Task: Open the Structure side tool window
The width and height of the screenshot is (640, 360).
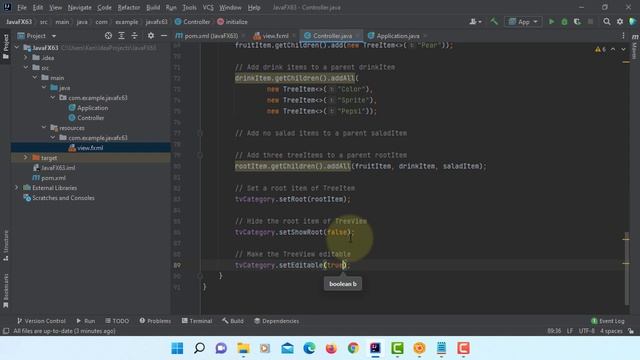Action: [x=6, y=246]
